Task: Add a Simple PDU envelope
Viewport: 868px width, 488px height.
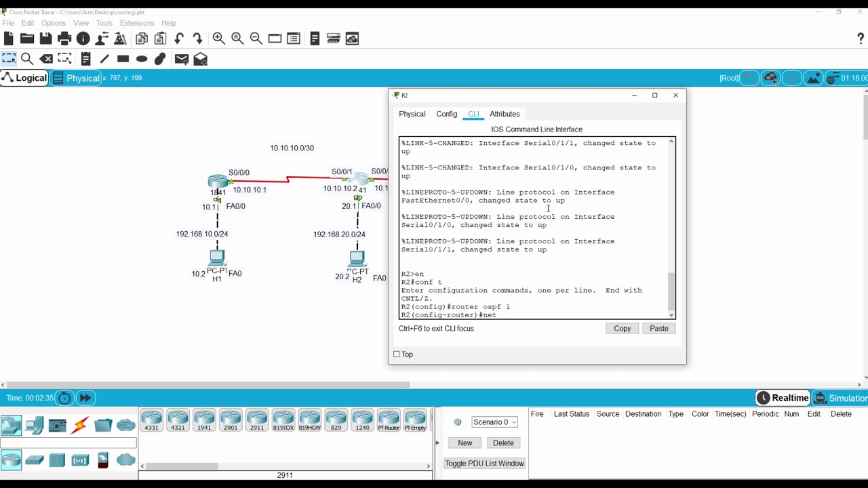Action: click(x=181, y=59)
